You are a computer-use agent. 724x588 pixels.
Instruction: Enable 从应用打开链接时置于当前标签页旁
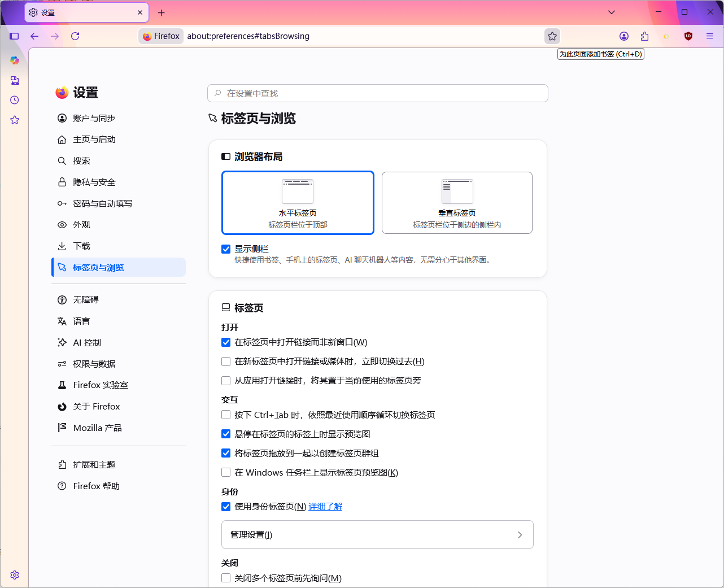(x=226, y=381)
